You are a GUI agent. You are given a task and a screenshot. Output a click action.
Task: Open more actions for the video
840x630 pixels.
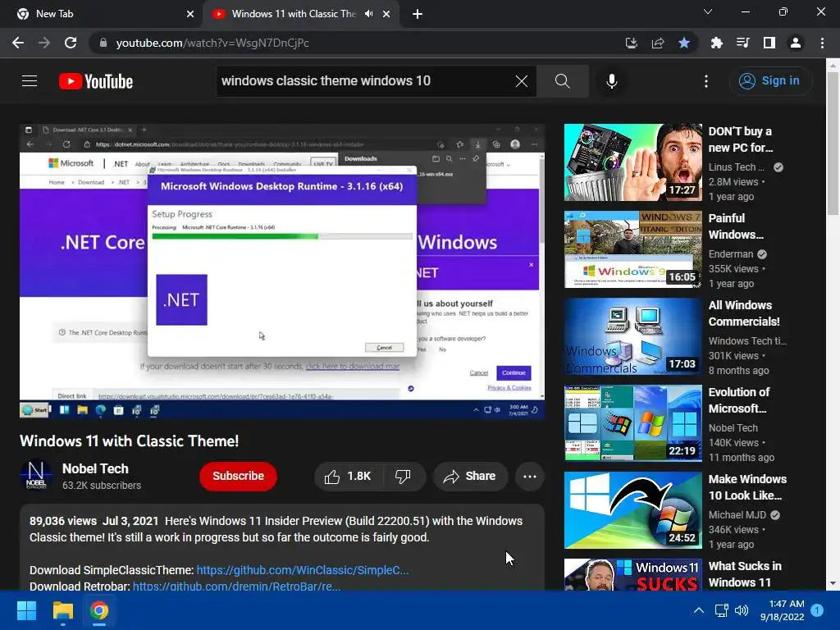tap(530, 477)
